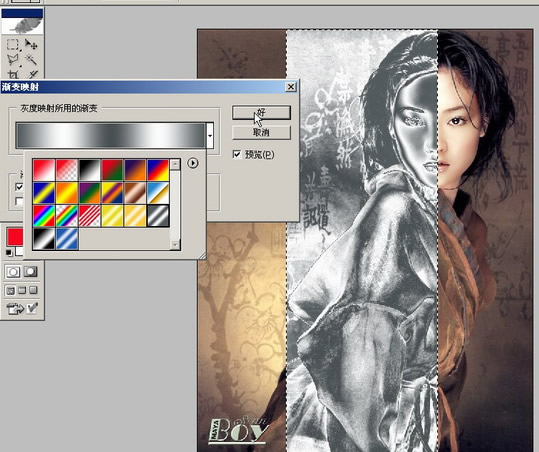Choose the red transparent stripes gradient preset
The width and height of the screenshot is (539, 452).
tap(89, 216)
